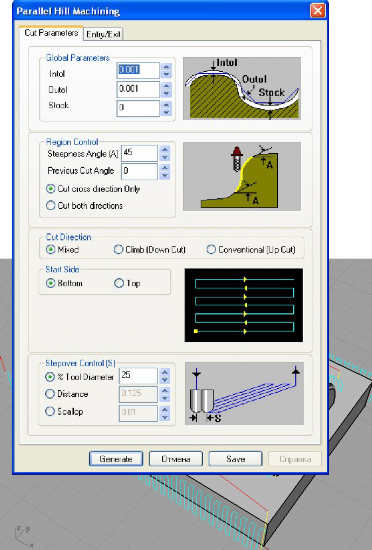Decrease Stock with the down arrow

pos(166,112)
